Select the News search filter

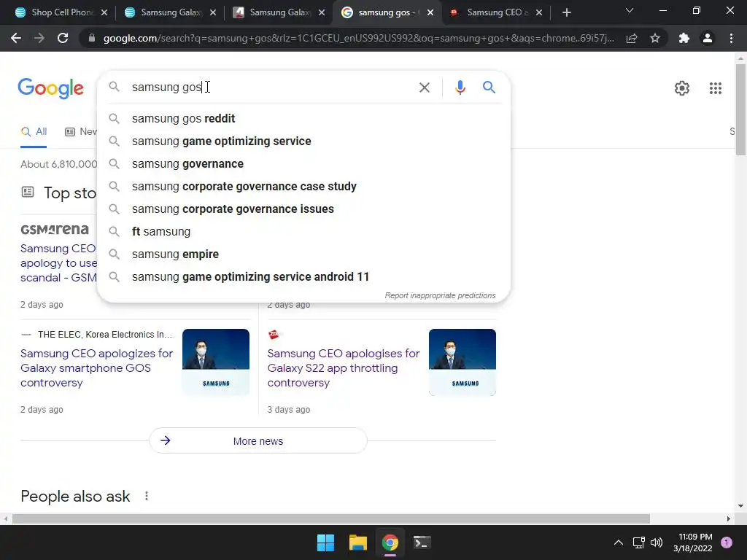81,131
